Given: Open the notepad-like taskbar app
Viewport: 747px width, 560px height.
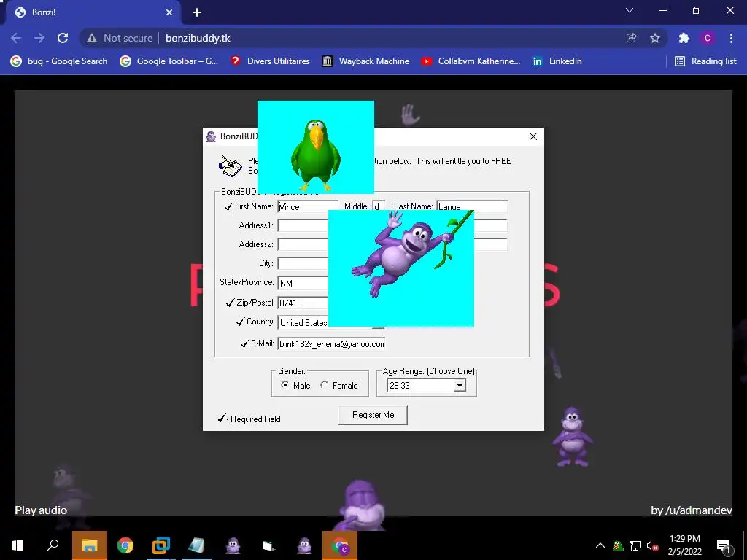Looking at the screenshot, I should (x=197, y=545).
